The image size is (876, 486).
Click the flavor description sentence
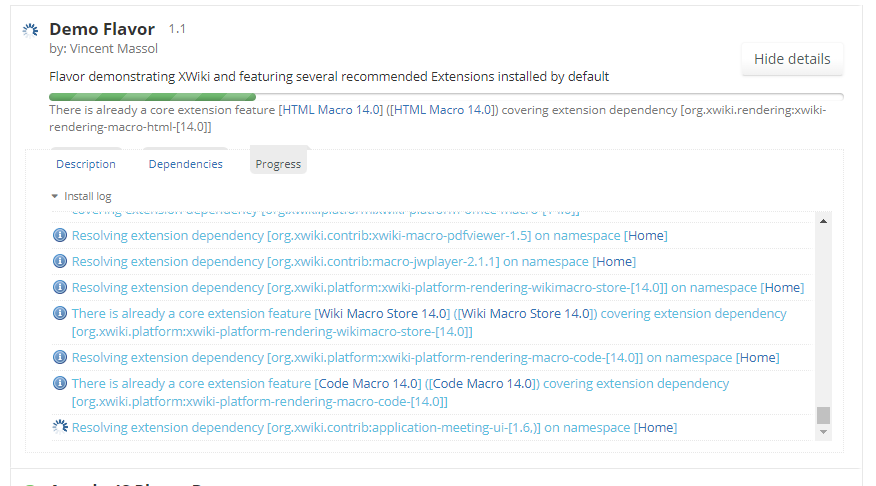[329, 77]
